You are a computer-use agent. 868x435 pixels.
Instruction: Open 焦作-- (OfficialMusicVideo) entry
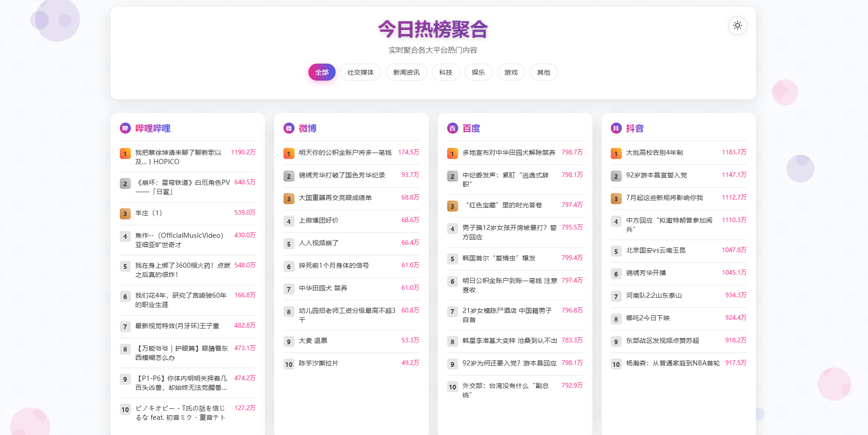(181, 240)
